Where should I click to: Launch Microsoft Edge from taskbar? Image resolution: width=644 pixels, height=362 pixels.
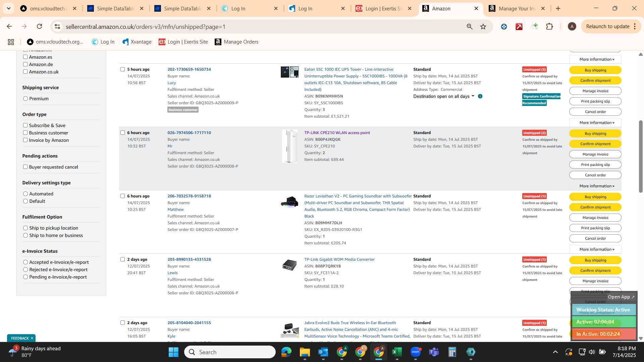(x=286, y=352)
